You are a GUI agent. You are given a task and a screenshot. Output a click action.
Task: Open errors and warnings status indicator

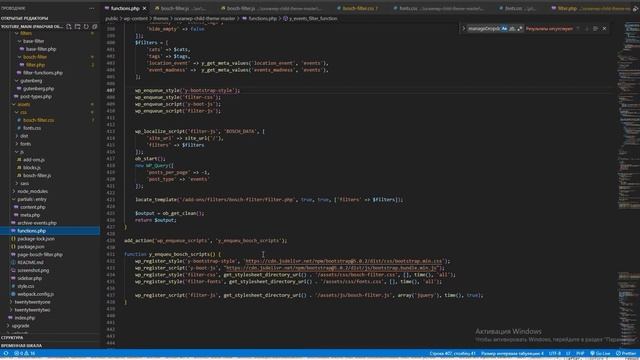tap(25, 353)
